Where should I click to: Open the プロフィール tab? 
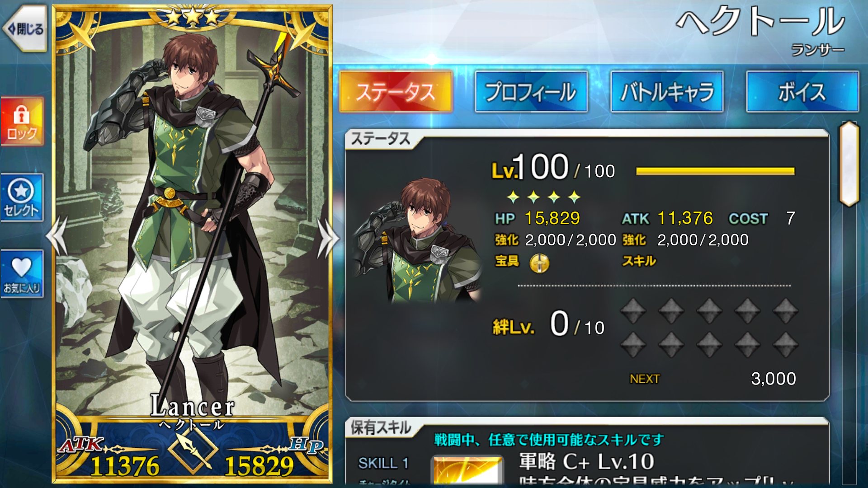[531, 92]
